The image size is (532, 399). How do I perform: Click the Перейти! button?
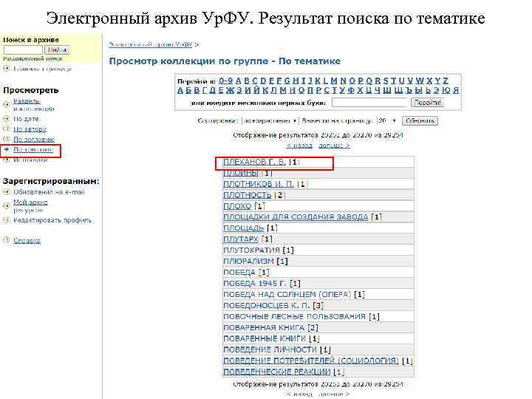pyautogui.click(x=427, y=103)
